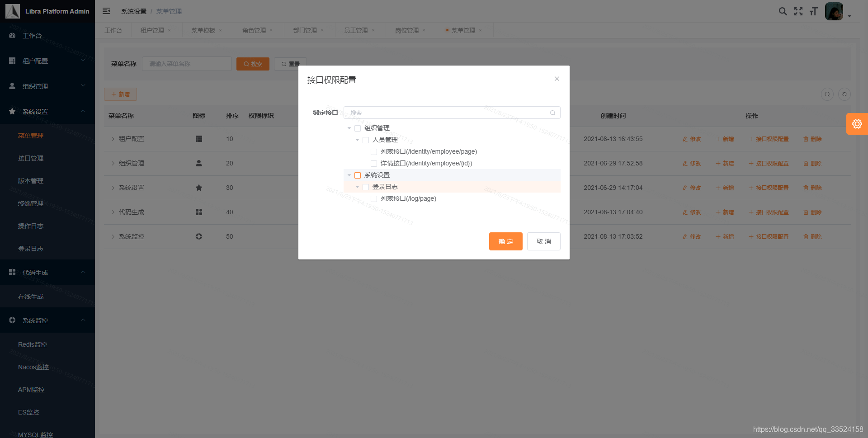Viewport: 868px width, 438px height.
Task: Open global search with the magnifier icon
Action: click(783, 11)
